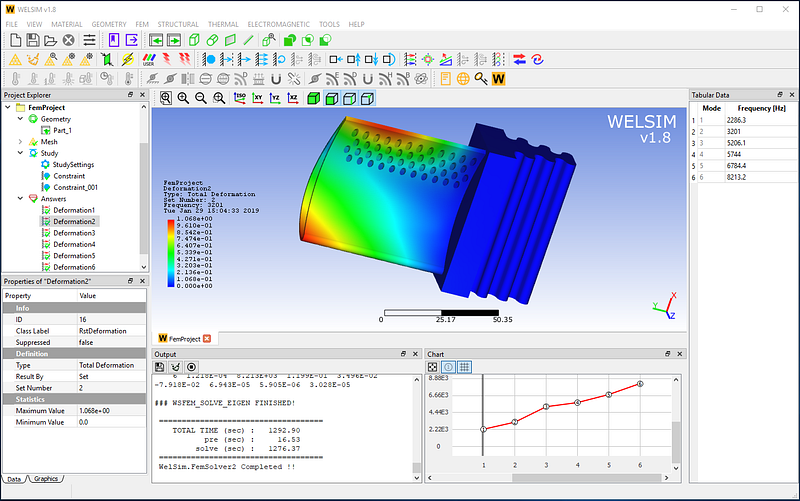Click the orange globe web icon
800x501 pixels.
tap(463, 79)
